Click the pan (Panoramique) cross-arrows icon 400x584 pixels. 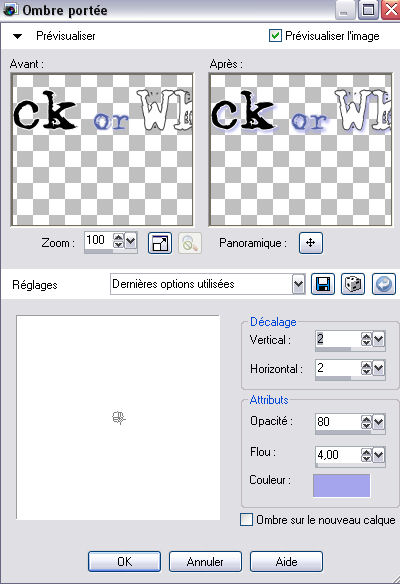[311, 243]
